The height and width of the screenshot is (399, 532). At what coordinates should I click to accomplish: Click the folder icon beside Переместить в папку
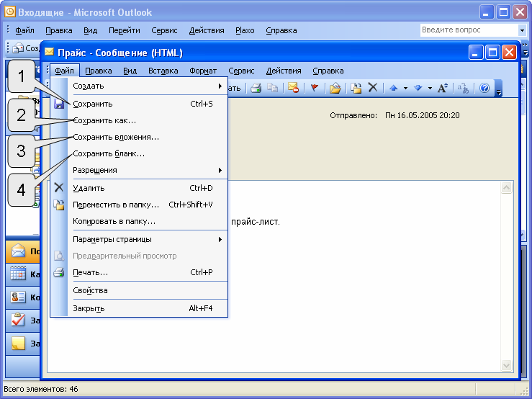tap(59, 205)
